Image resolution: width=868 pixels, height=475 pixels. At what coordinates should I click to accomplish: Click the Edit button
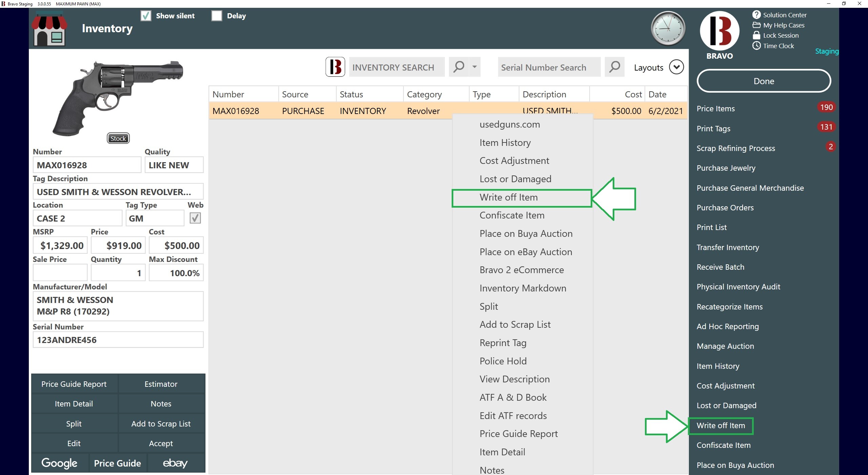pos(74,443)
